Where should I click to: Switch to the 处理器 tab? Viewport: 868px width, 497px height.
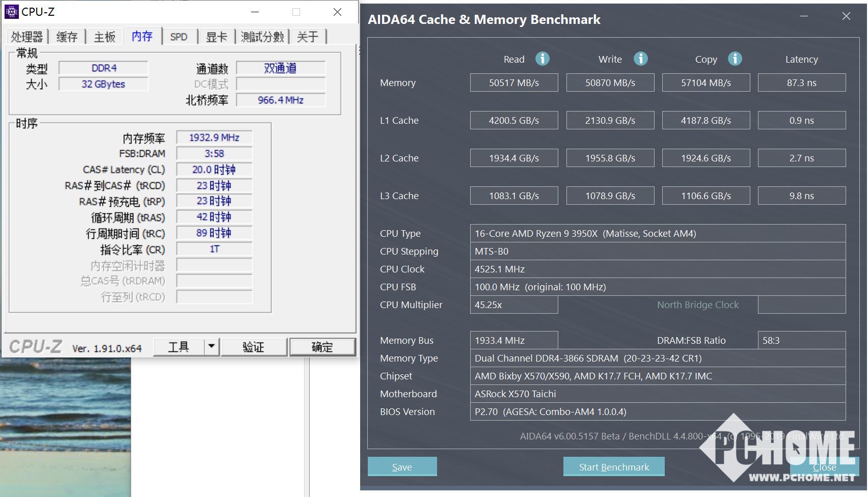[27, 37]
